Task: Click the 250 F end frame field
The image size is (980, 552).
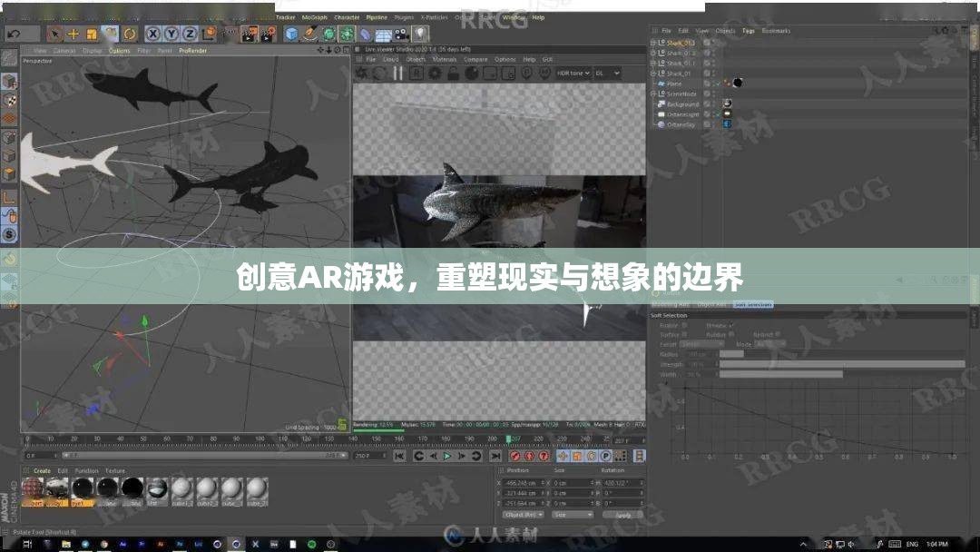Action: [x=370, y=456]
